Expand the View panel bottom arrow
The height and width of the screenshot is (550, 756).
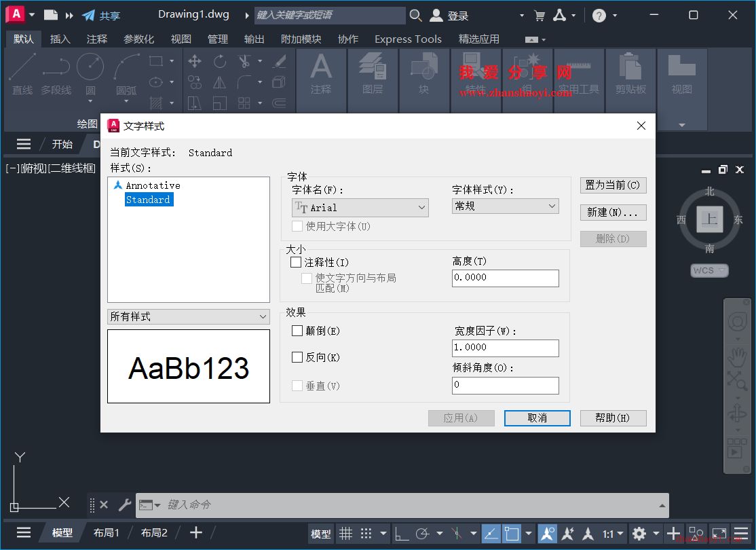682,126
